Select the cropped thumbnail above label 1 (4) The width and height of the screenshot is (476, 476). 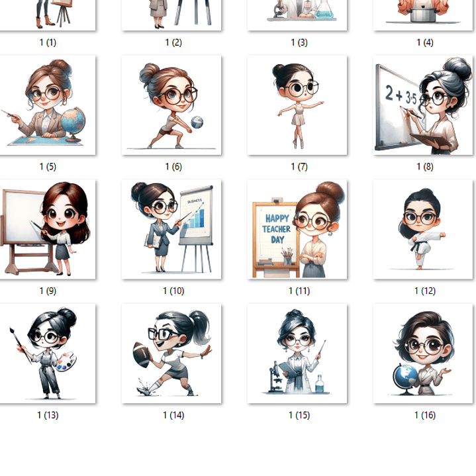point(424,15)
